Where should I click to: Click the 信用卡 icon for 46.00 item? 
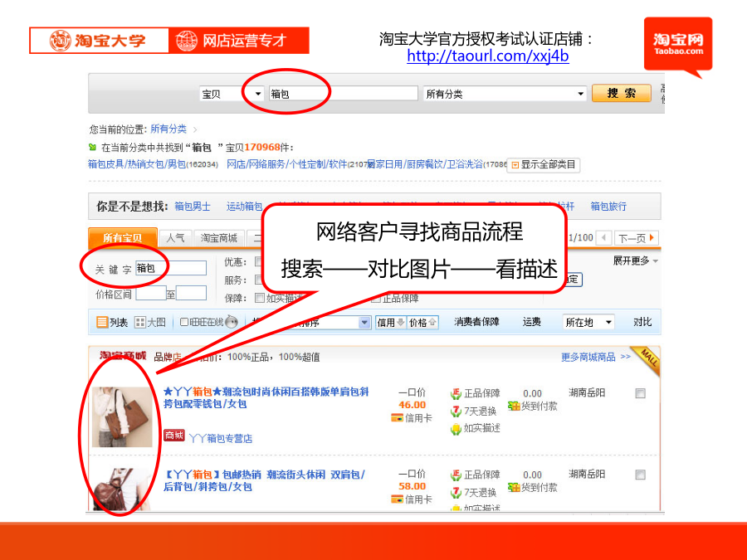click(x=397, y=418)
